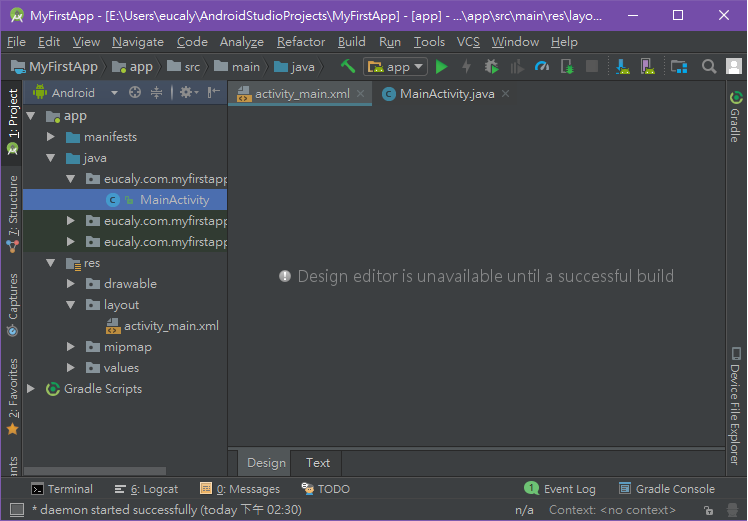Toggle the 1: Project side panel

coord(12,123)
